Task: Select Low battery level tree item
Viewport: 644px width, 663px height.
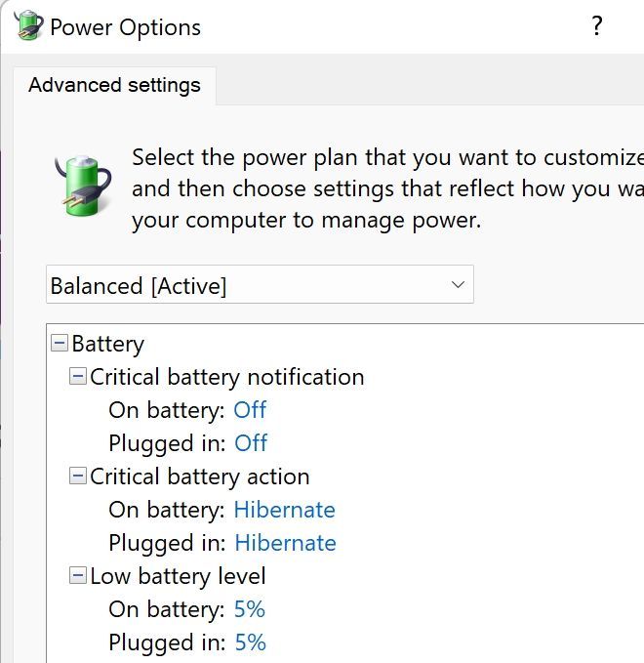Action: click(178, 576)
